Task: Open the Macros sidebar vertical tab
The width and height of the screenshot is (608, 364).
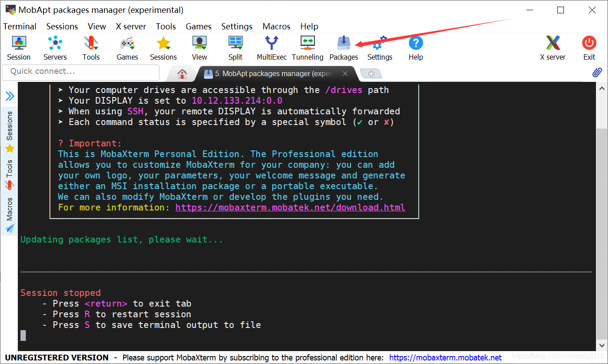Action: [x=9, y=215]
